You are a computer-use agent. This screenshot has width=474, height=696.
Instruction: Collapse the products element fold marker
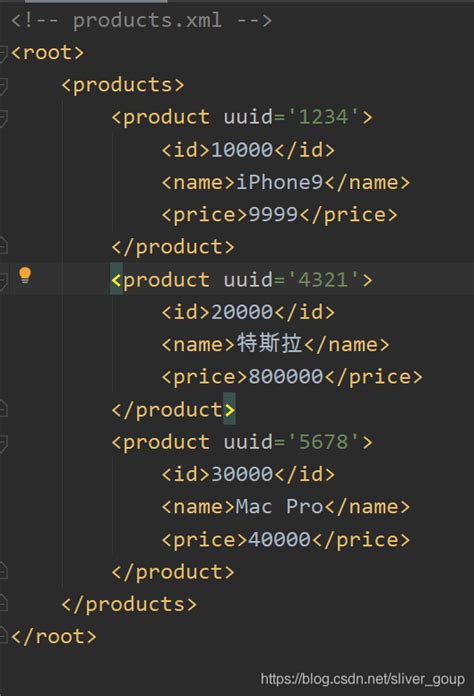point(3,86)
